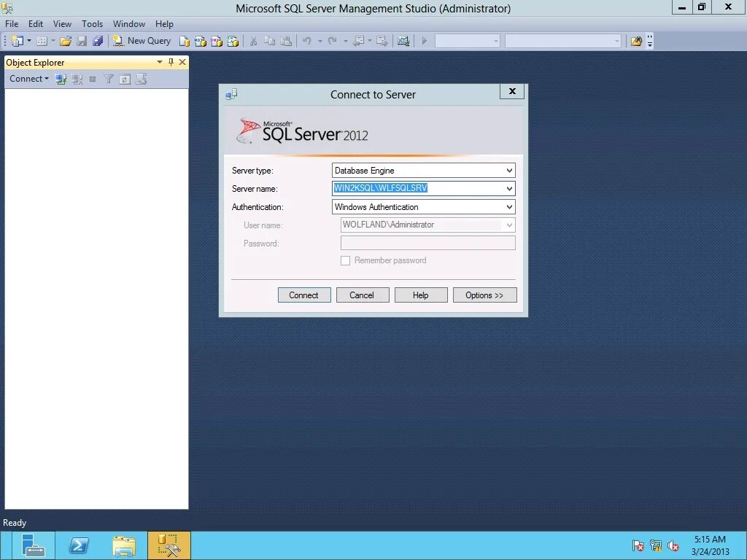This screenshot has width=747, height=560.
Task: Open the DMX Query toolbar icon
Action: [x=217, y=42]
